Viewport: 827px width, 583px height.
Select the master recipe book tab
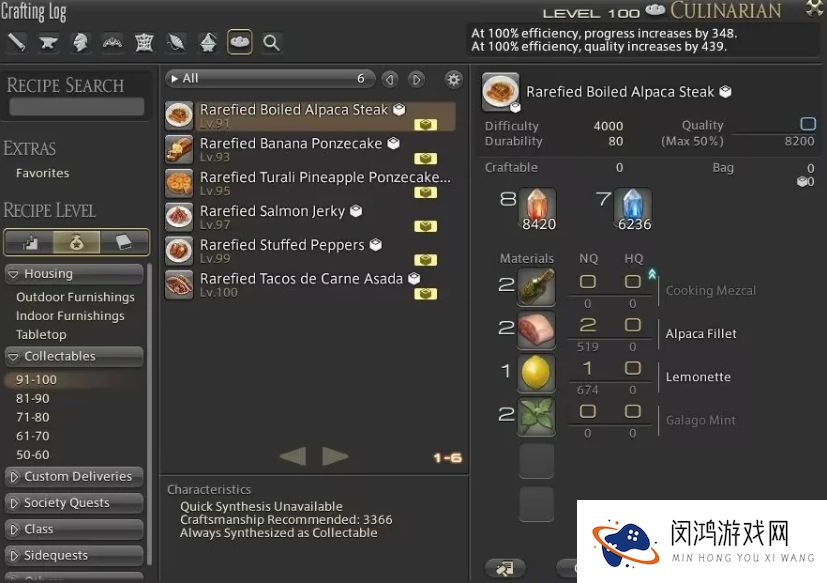124,243
